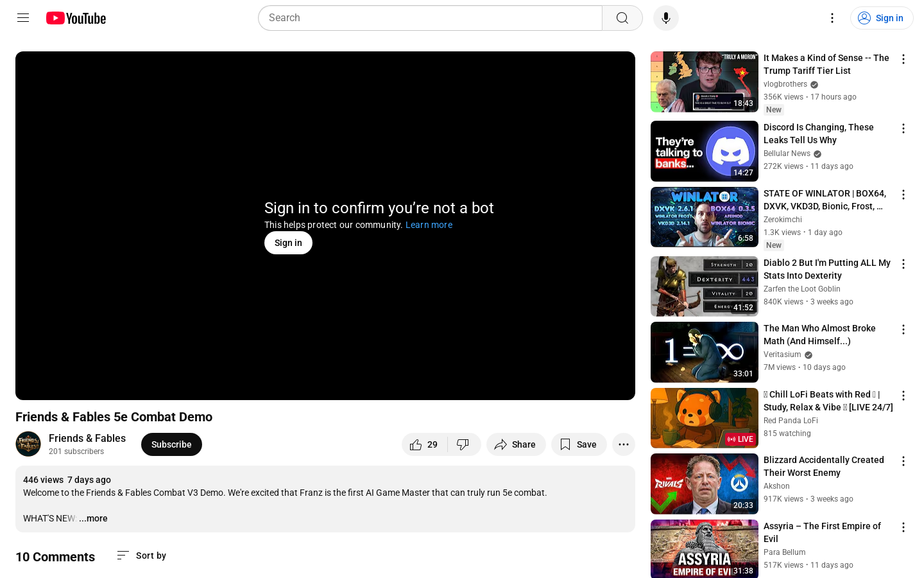Open the hamburger guide menu
Viewport: 924px width, 578px height.
23,18
